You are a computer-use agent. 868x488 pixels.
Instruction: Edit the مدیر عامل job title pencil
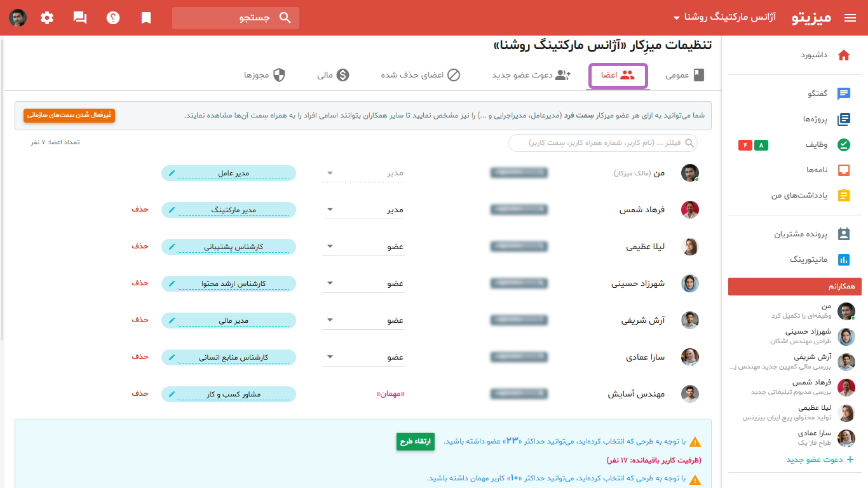172,173
